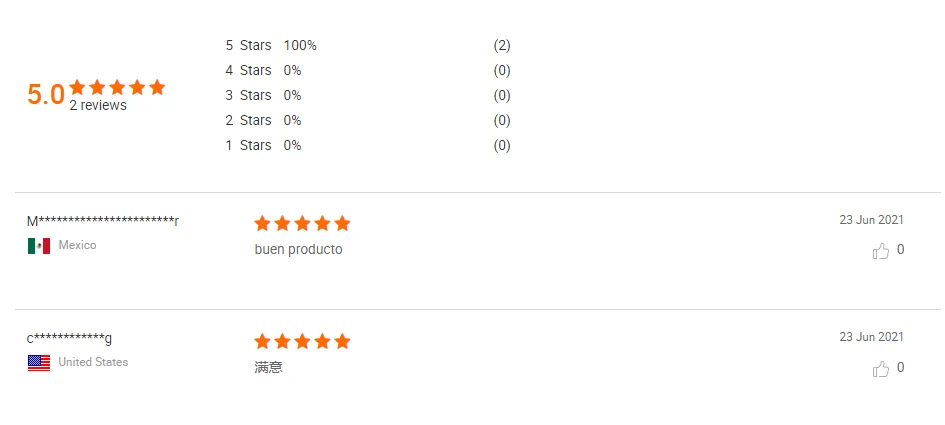This screenshot has width=945, height=425.
Task: Click the United States flag icon
Action: click(x=39, y=363)
